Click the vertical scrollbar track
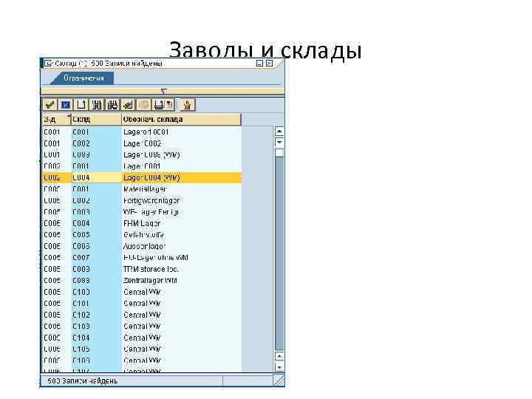 point(279,253)
